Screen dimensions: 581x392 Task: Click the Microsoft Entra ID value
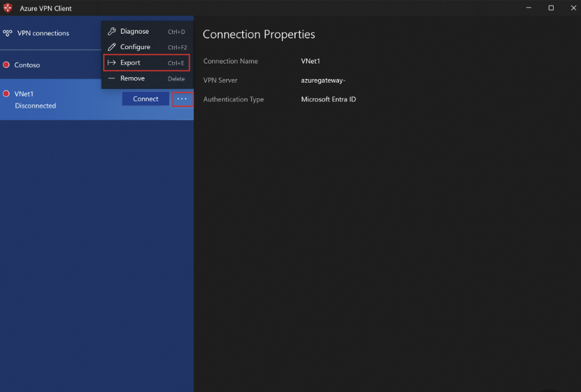(x=328, y=100)
